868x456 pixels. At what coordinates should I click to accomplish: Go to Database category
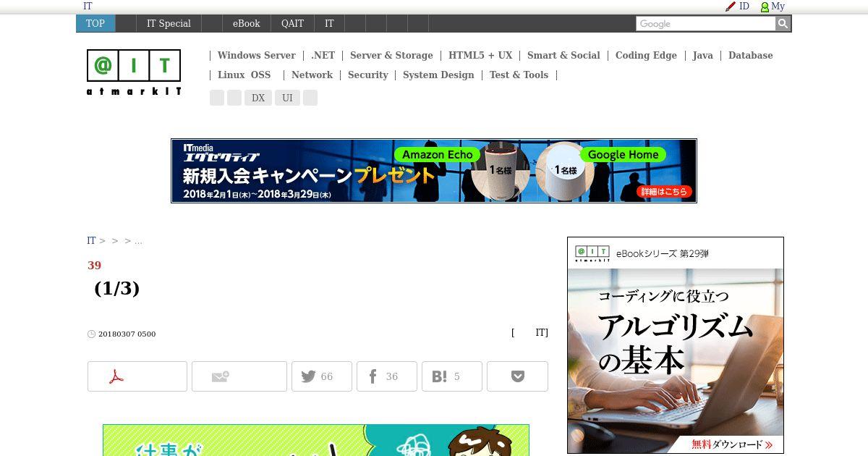(750, 56)
